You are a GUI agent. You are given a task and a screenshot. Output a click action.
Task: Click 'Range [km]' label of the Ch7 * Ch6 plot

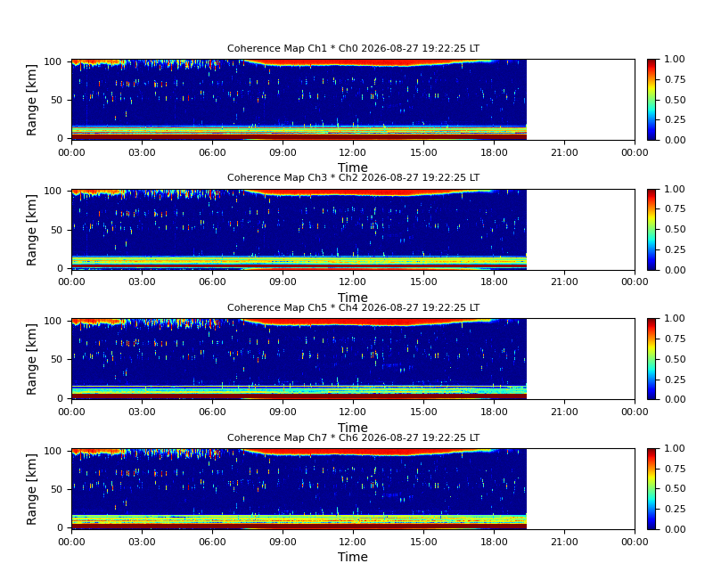(x=31, y=489)
